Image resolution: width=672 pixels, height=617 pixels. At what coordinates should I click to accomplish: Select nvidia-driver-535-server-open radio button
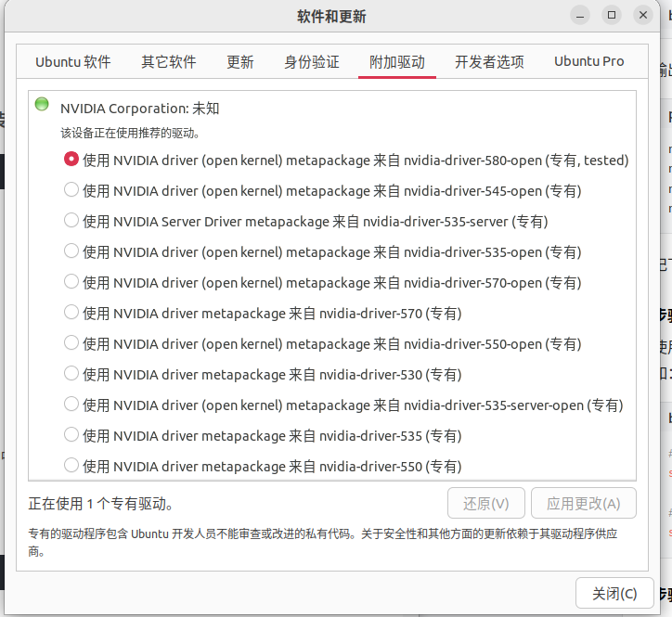(71, 405)
